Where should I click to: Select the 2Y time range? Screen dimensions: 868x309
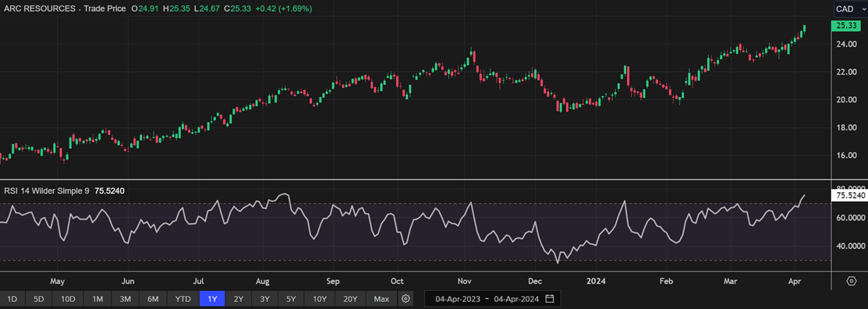coord(238,299)
